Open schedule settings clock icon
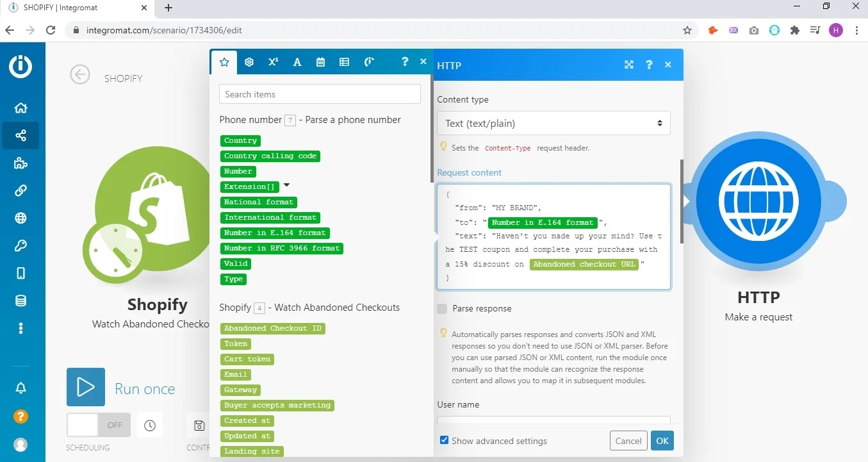This screenshot has height=462, width=868. 150,425
